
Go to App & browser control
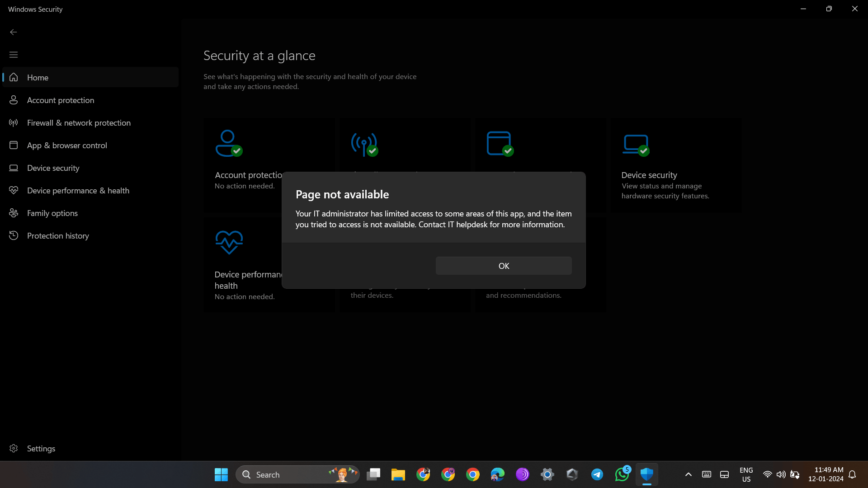[67, 145]
